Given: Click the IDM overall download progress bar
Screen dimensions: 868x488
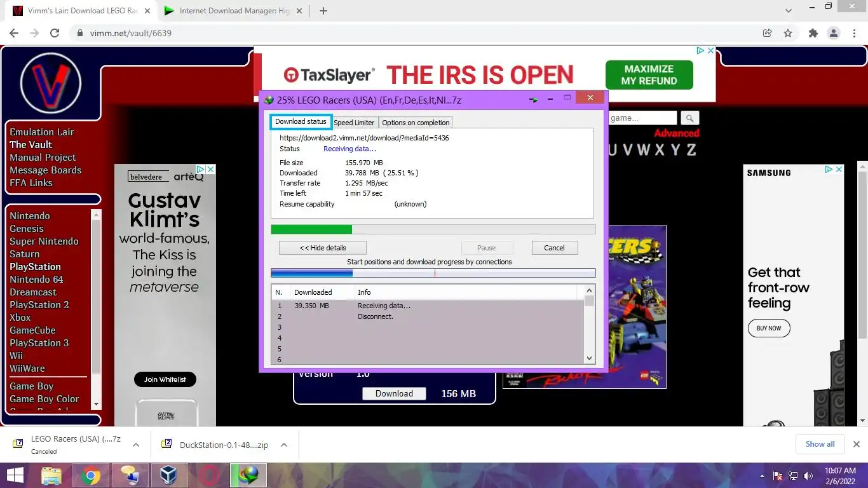Looking at the screenshot, I should coord(433,229).
